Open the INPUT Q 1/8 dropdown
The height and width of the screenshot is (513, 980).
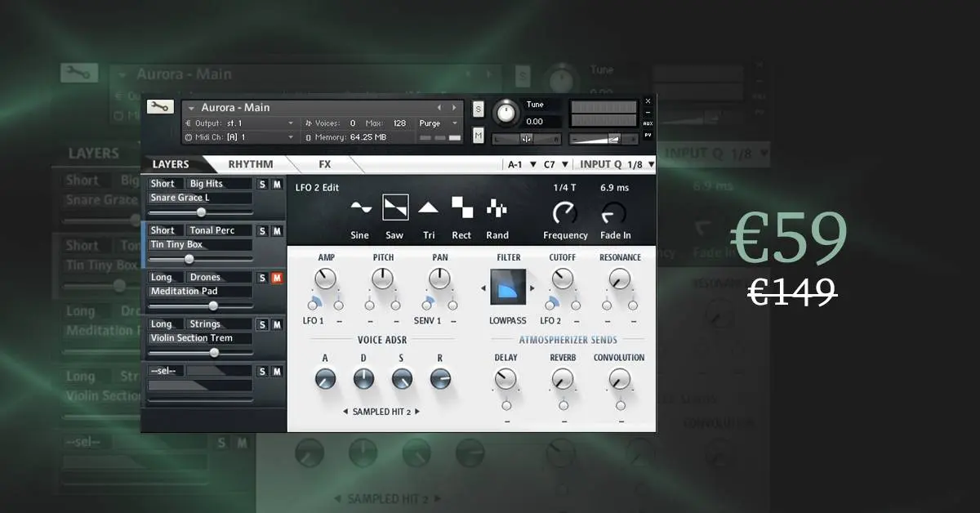[617, 164]
